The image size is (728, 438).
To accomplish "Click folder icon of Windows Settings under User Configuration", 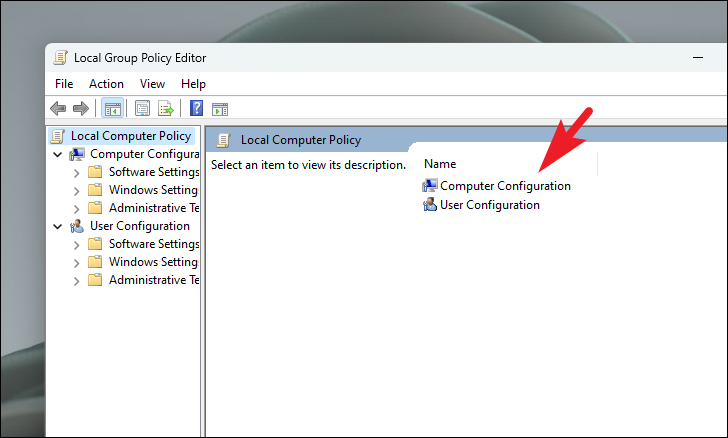I will click(95, 262).
